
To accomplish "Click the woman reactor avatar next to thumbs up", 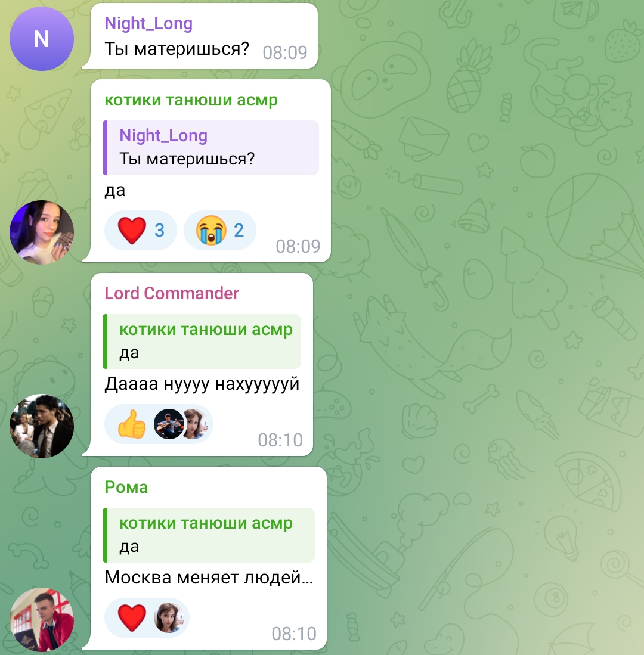I will pyautogui.click(x=194, y=424).
